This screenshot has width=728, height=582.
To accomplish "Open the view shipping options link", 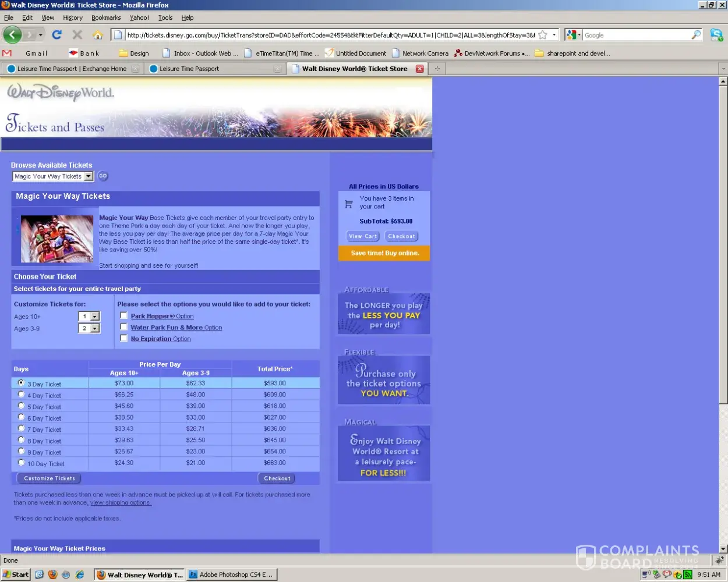I will coord(121,503).
